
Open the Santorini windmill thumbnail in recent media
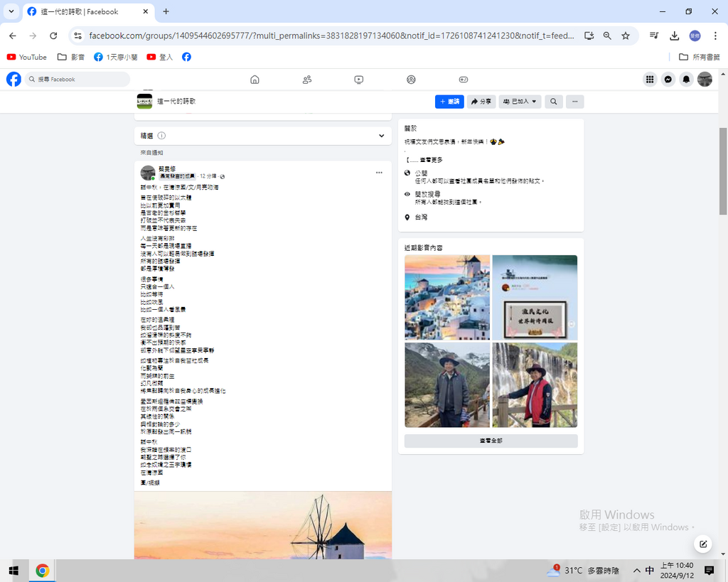[x=447, y=298]
